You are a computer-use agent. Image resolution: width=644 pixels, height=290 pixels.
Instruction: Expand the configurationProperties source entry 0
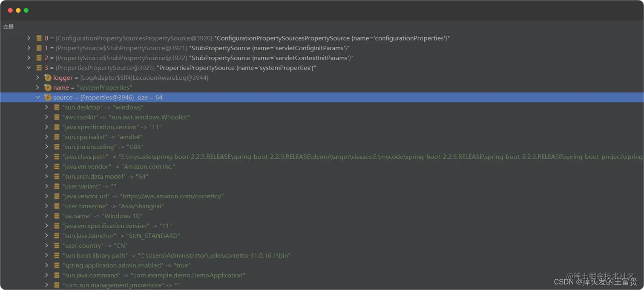point(29,38)
